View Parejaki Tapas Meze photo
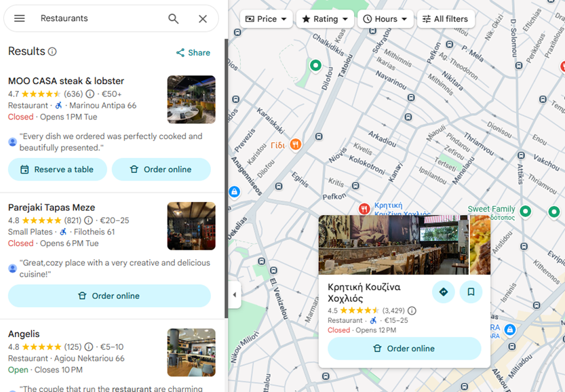 click(x=191, y=226)
